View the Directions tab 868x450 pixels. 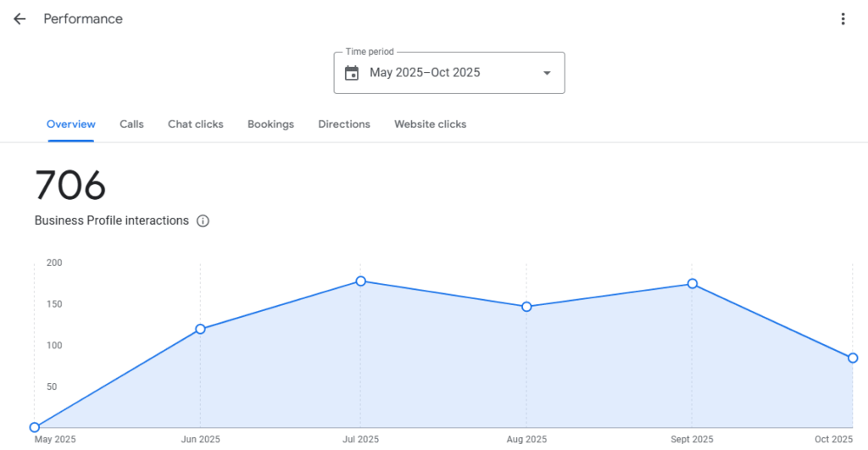pos(344,125)
